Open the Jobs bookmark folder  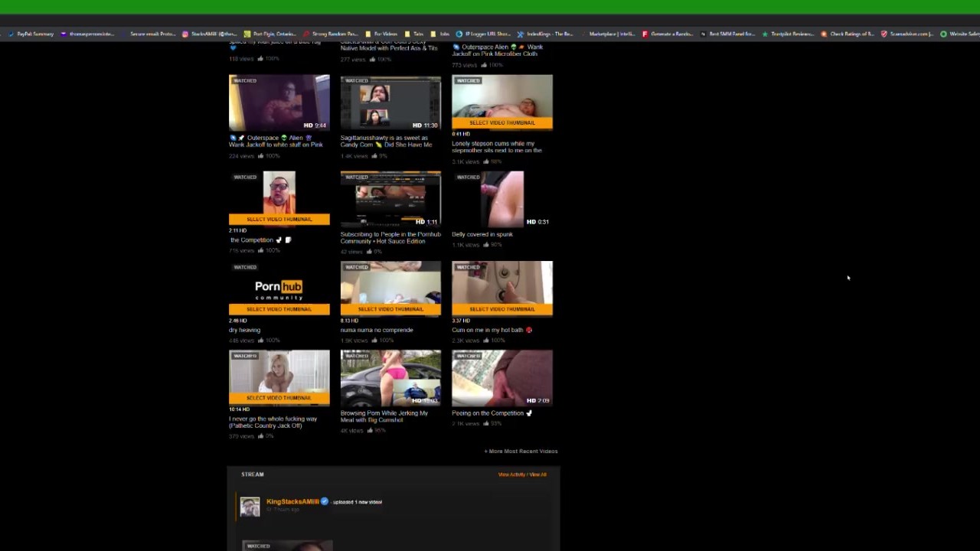point(440,34)
